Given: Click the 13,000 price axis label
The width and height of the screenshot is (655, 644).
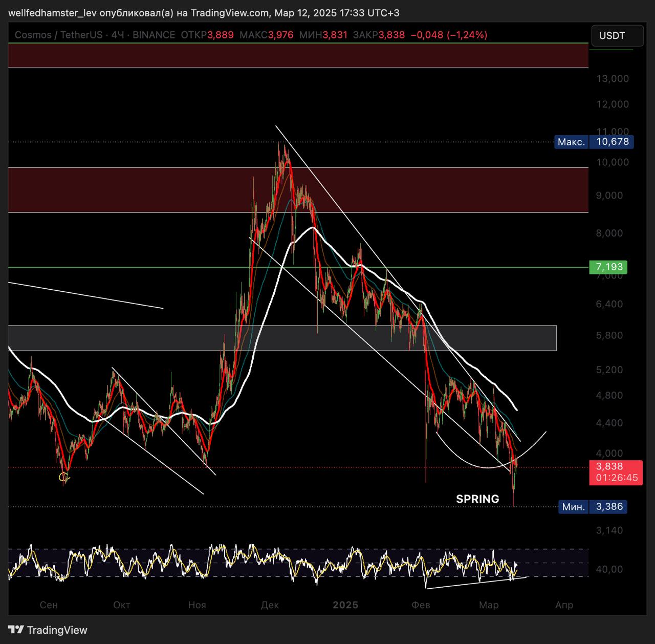Looking at the screenshot, I should pyautogui.click(x=613, y=79).
